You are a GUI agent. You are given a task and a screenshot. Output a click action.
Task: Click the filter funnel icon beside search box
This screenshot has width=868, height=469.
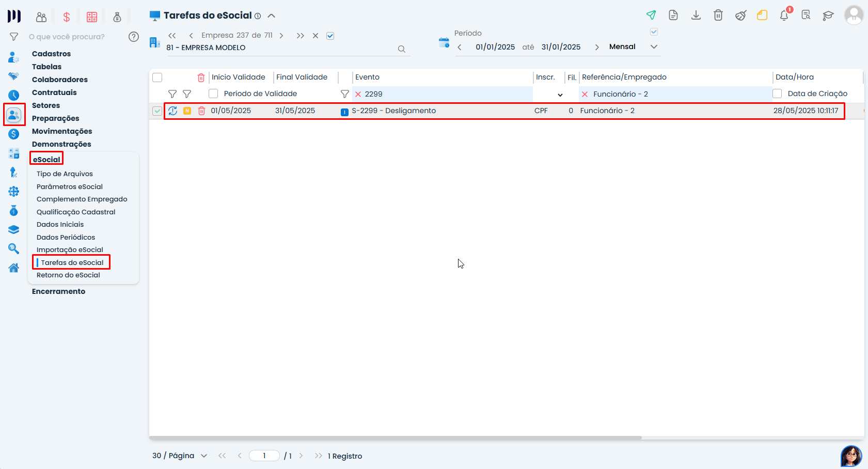pos(14,37)
